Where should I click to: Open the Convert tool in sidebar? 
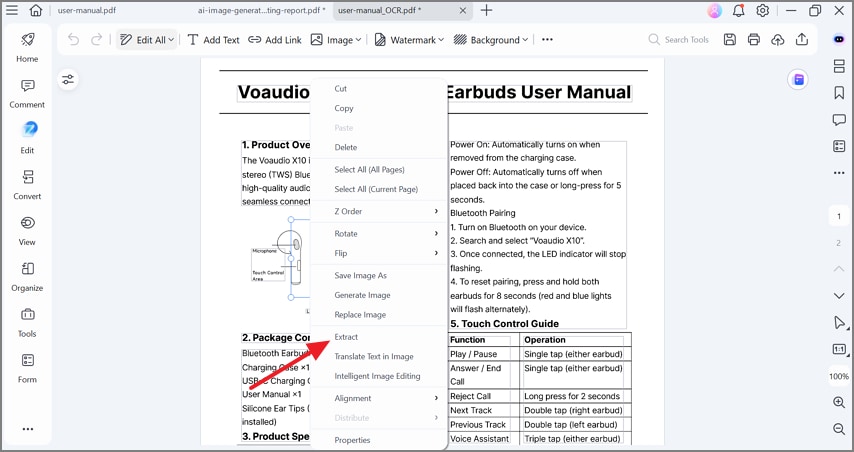pos(27,185)
